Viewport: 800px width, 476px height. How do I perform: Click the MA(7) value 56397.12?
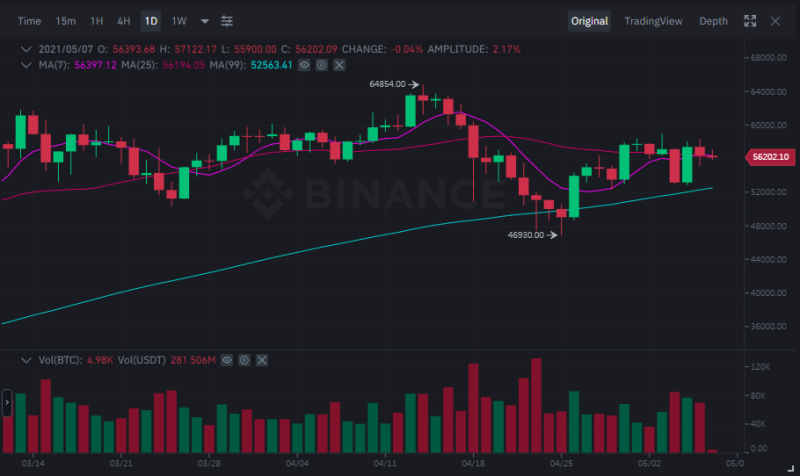95,65
